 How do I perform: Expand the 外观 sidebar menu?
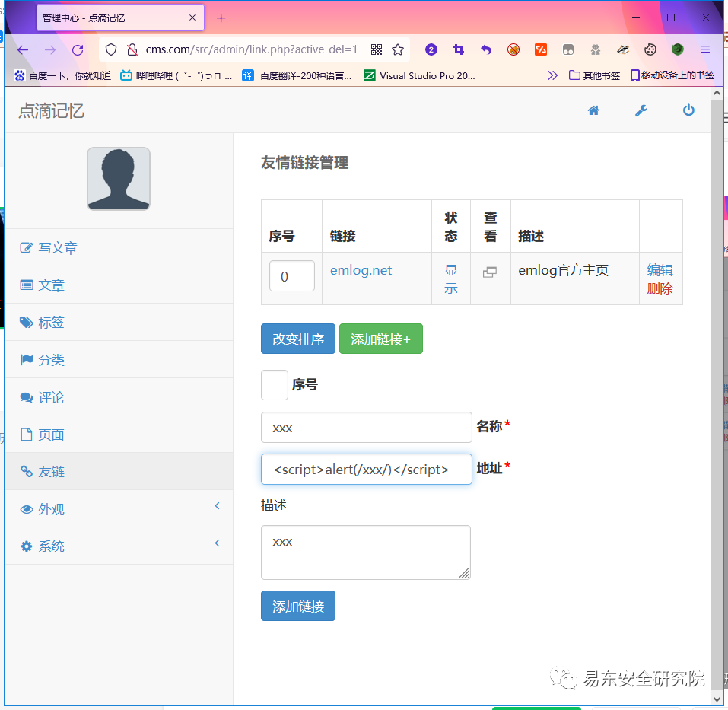coord(119,509)
